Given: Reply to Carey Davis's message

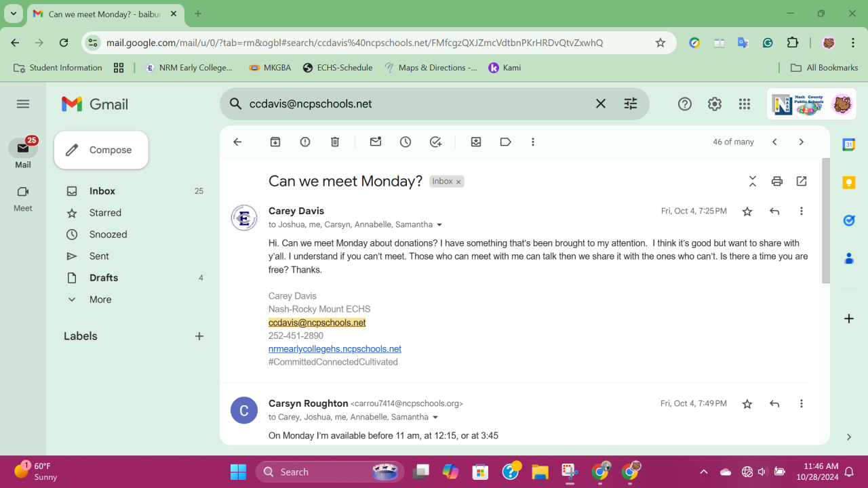Looking at the screenshot, I should click(x=774, y=211).
